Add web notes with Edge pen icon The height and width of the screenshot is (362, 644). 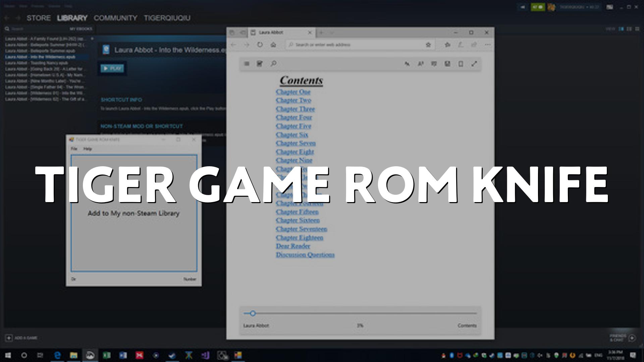461,45
